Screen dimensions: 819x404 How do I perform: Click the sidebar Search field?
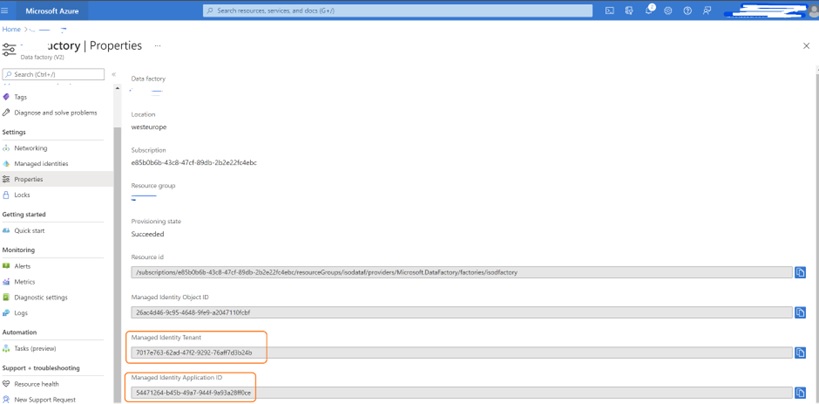pyautogui.click(x=55, y=74)
